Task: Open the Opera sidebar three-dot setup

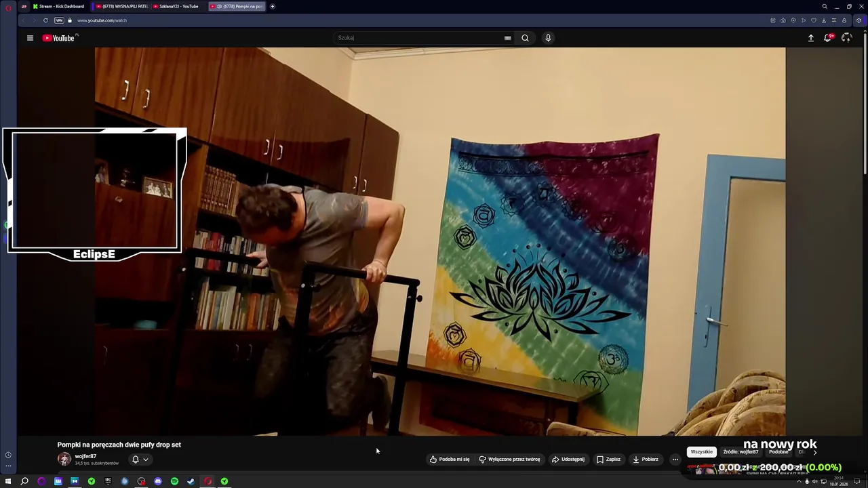Action: coord(8,466)
